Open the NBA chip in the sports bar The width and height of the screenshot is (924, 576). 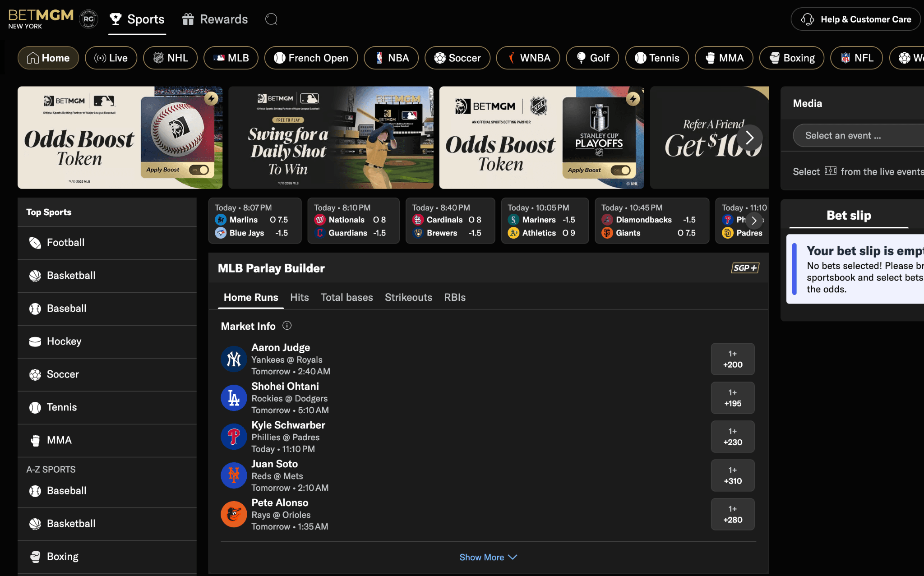pyautogui.click(x=391, y=58)
